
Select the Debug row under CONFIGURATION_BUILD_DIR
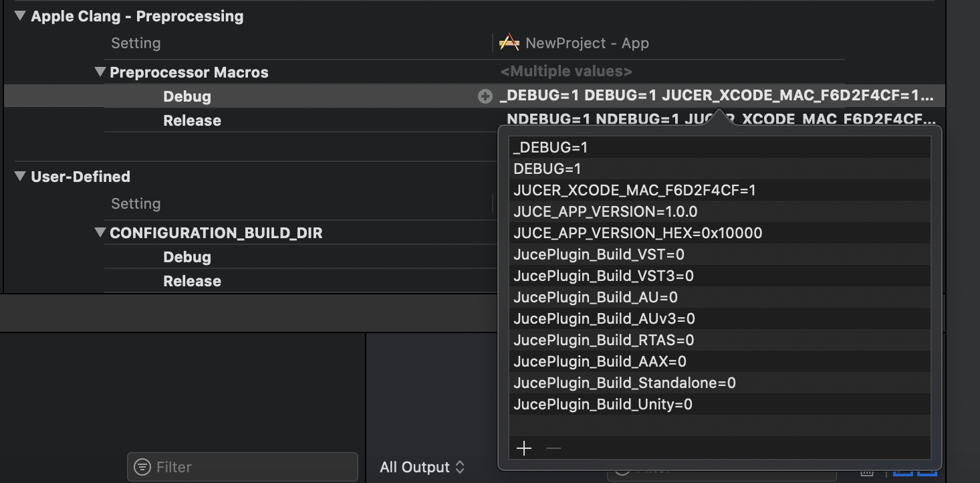pyautogui.click(x=187, y=257)
